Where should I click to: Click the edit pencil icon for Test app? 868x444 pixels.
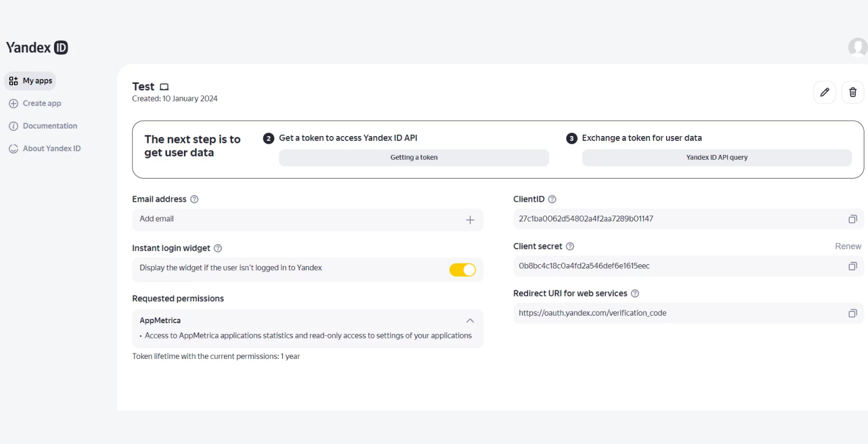click(x=824, y=92)
